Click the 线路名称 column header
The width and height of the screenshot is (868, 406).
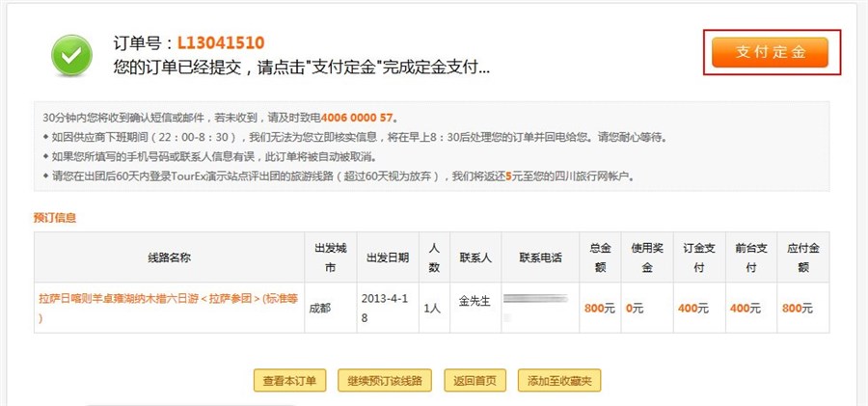169,257
